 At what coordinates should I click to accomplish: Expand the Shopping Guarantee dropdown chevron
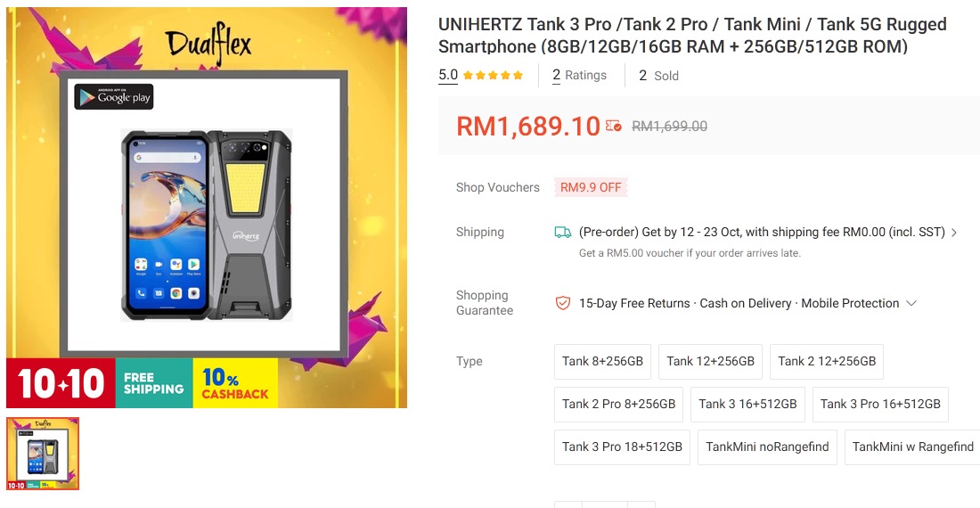(x=911, y=303)
